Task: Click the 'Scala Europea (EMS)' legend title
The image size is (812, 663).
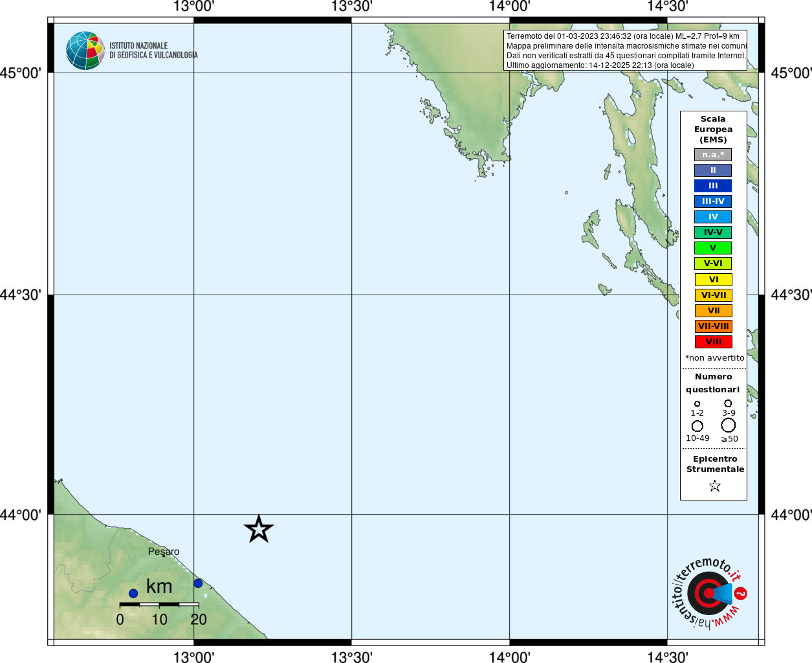Action: (713, 129)
